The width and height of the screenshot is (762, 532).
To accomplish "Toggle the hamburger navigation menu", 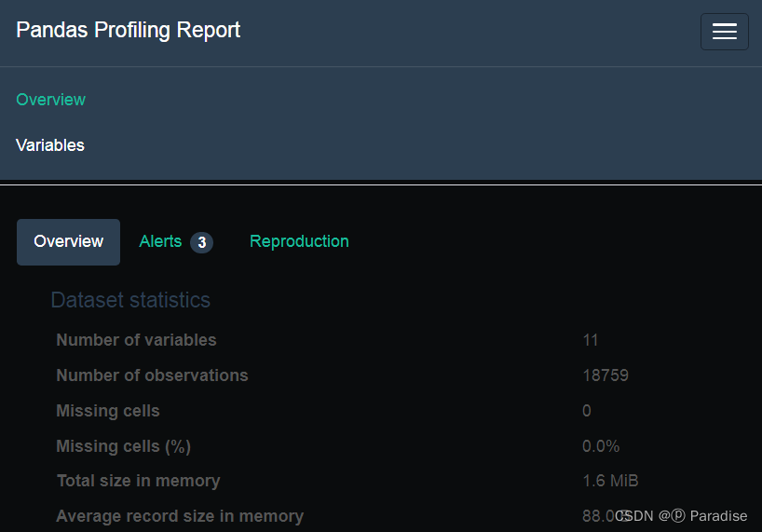I will click(x=724, y=32).
